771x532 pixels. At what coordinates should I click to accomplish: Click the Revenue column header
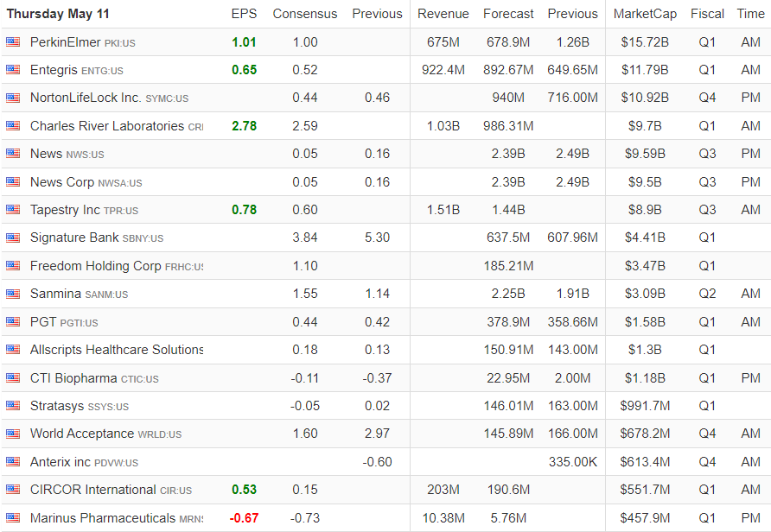443,14
